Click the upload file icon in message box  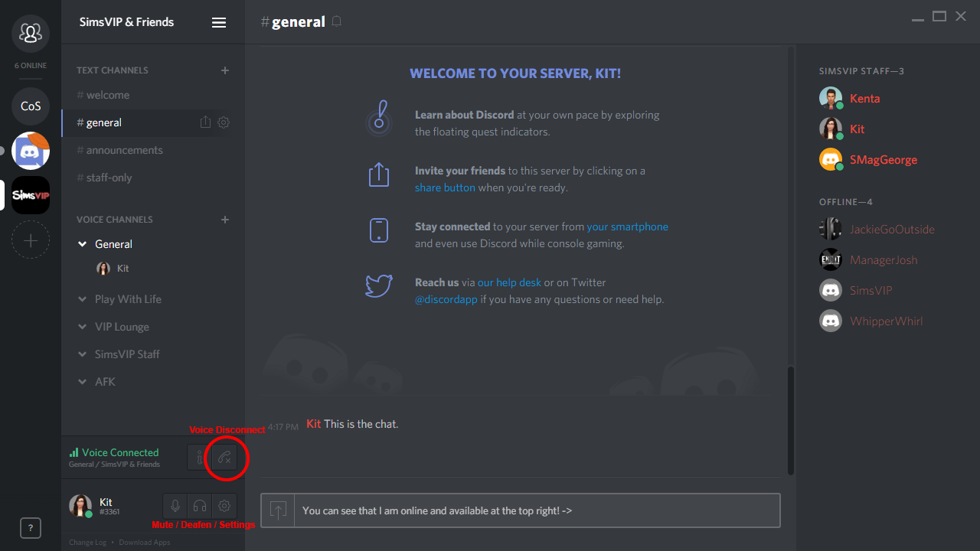pyautogui.click(x=279, y=510)
